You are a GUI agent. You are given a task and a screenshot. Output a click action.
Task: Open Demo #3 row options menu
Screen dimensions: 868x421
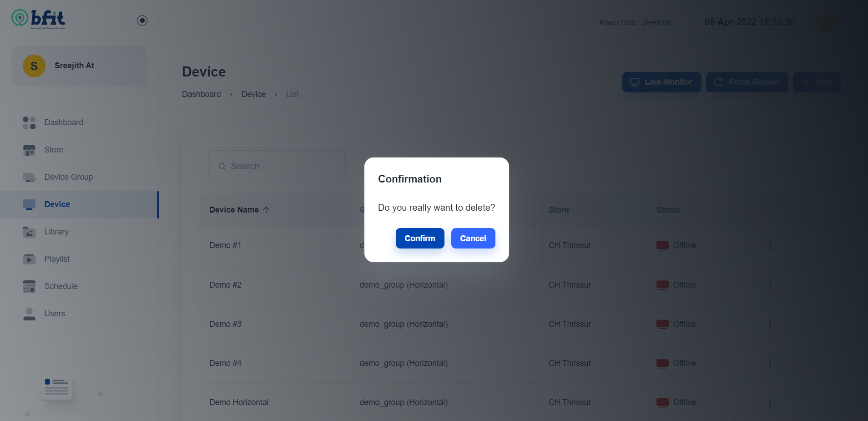pos(770,324)
